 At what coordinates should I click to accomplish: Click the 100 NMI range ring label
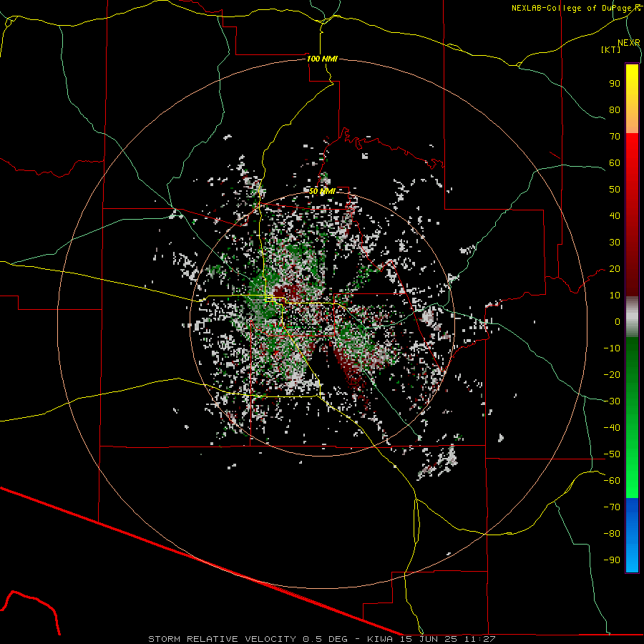[x=323, y=59]
